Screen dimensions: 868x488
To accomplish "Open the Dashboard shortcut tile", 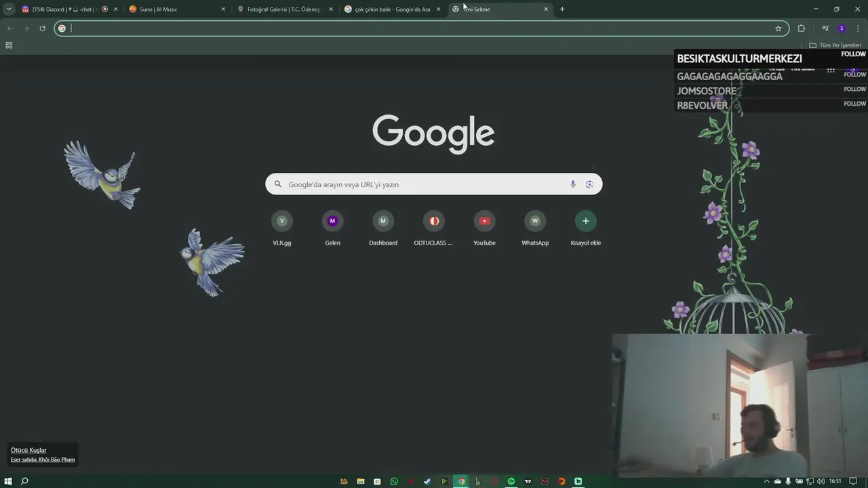I will point(383,228).
